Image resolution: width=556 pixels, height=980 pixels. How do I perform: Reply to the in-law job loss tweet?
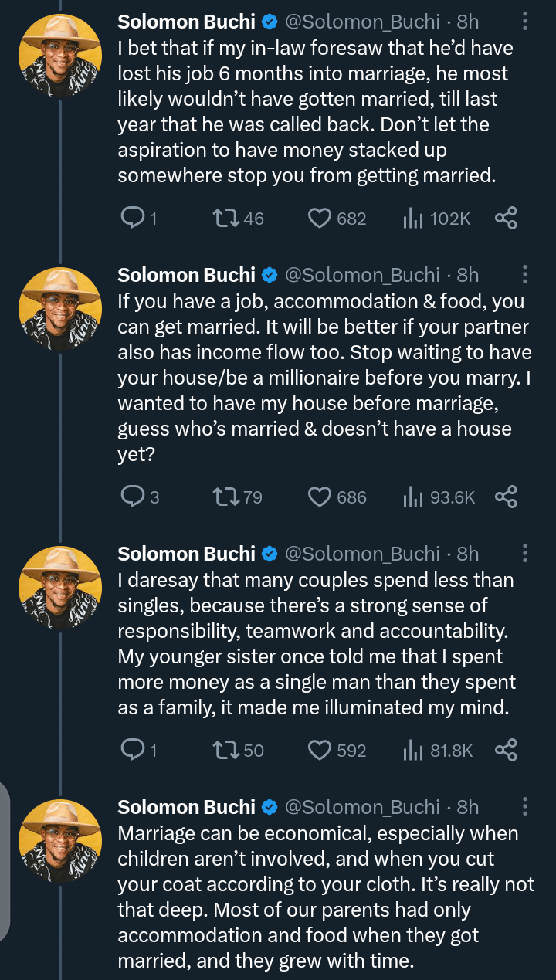[133, 219]
